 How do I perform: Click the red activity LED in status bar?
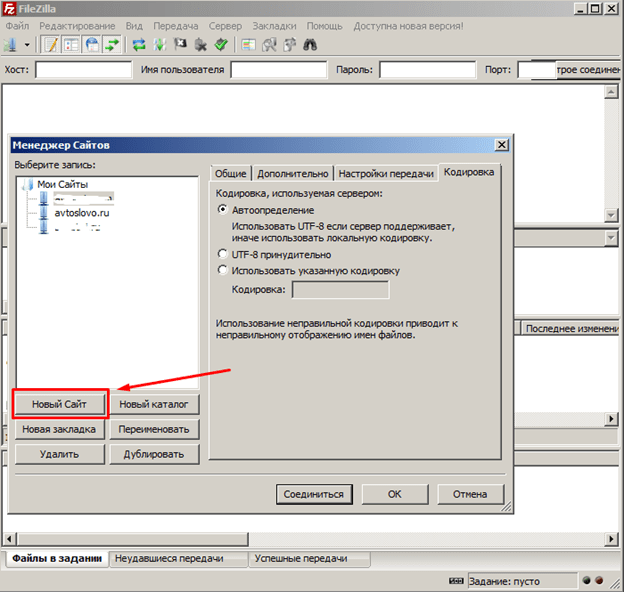coord(599,580)
